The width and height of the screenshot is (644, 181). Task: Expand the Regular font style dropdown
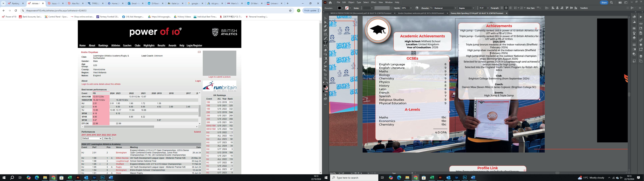[x=473, y=8]
